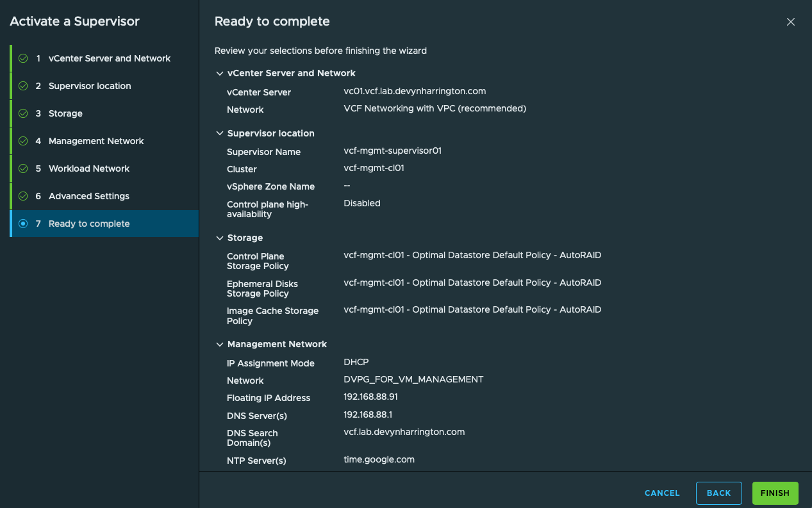Click the Review your selections instruction text
Screen dimensions: 812x508
pyautogui.click(x=320, y=51)
